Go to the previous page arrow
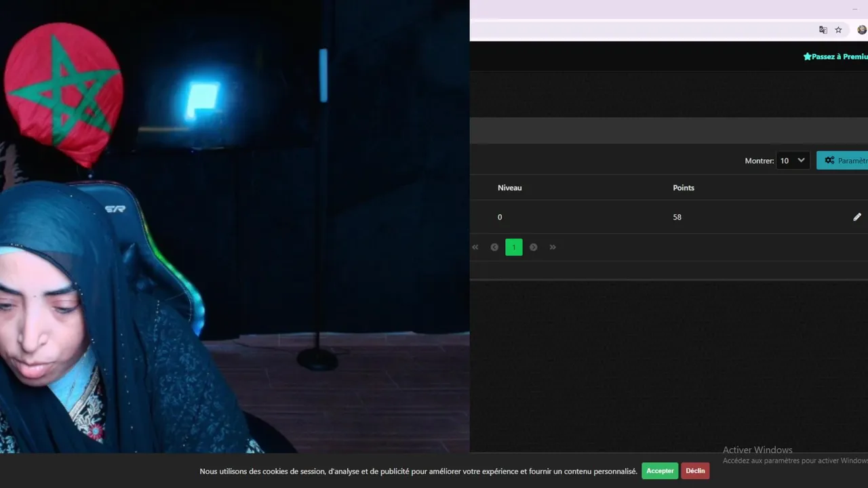Screen dimensions: 868x488 tap(494, 247)
